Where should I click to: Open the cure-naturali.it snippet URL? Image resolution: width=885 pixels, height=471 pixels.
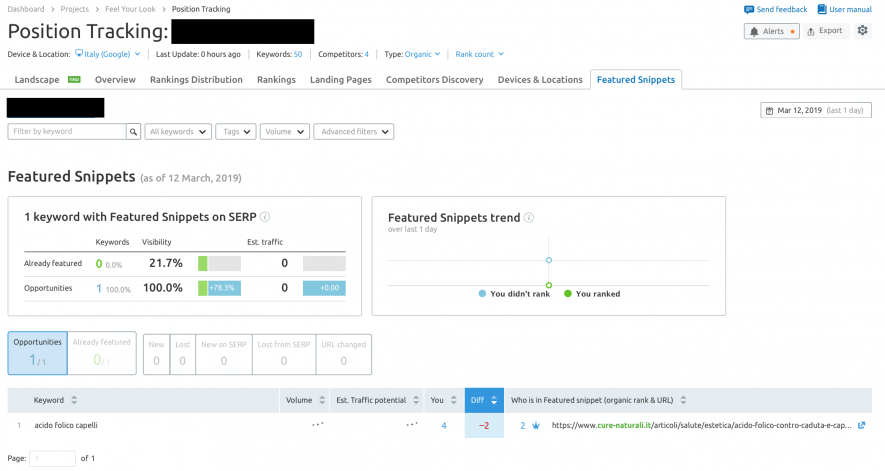pyautogui.click(x=702, y=425)
